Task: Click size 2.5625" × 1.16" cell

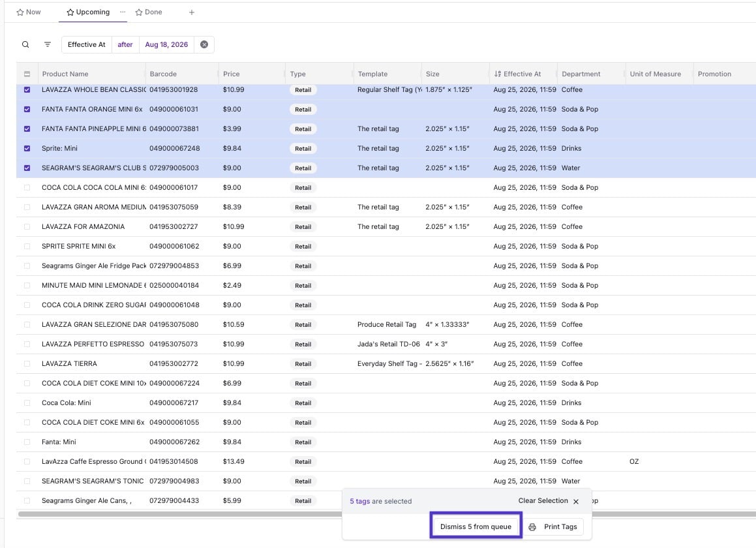Action: point(449,364)
